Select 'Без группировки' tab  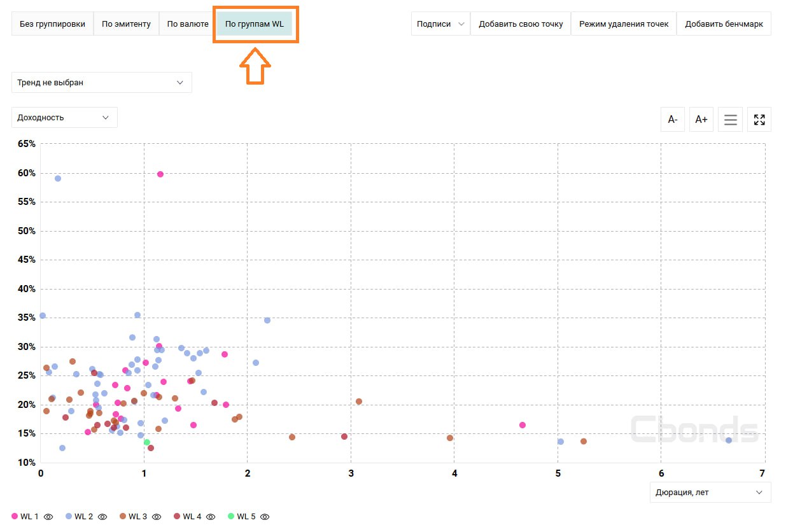(52, 24)
